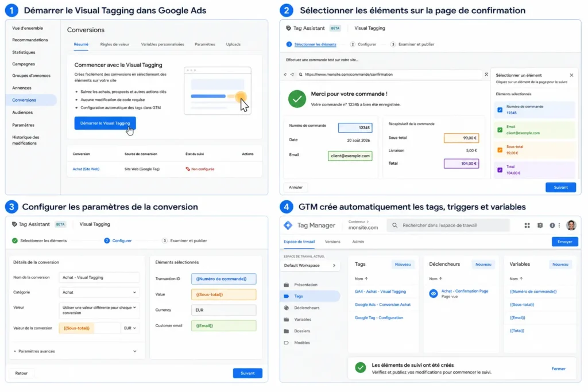Click Nouveau in the Variables card

point(560,265)
